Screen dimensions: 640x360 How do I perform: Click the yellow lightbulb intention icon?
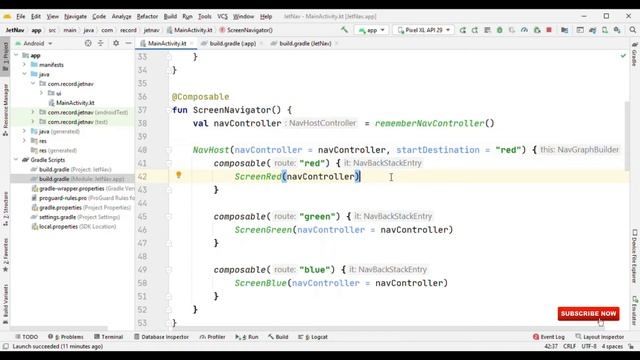tap(178, 175)
